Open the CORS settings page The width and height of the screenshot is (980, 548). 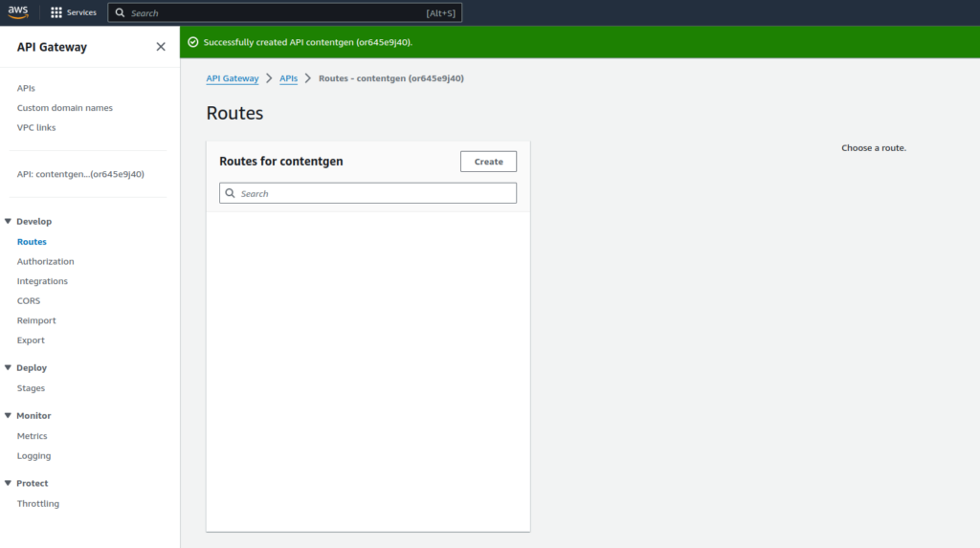point(29,300)
